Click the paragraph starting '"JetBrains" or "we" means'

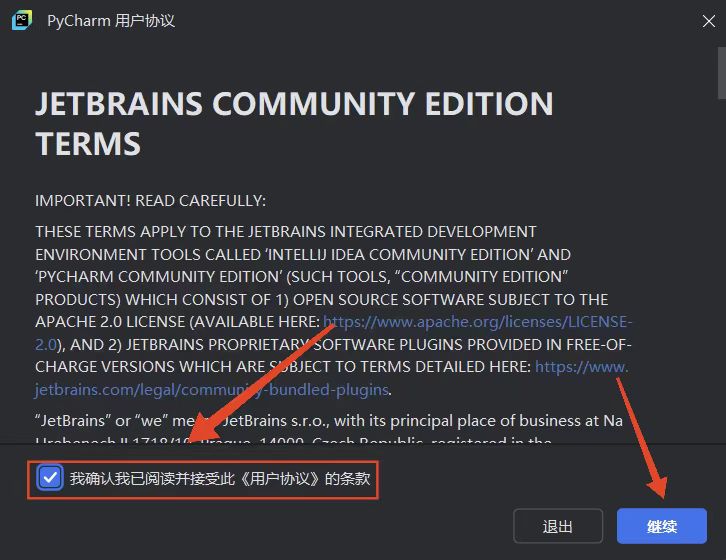coord(329,430)
